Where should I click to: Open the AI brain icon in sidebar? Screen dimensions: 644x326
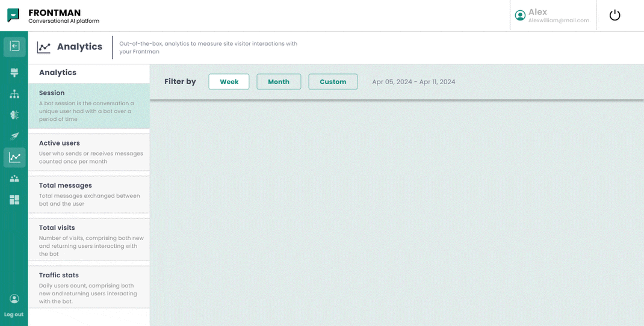14,115
